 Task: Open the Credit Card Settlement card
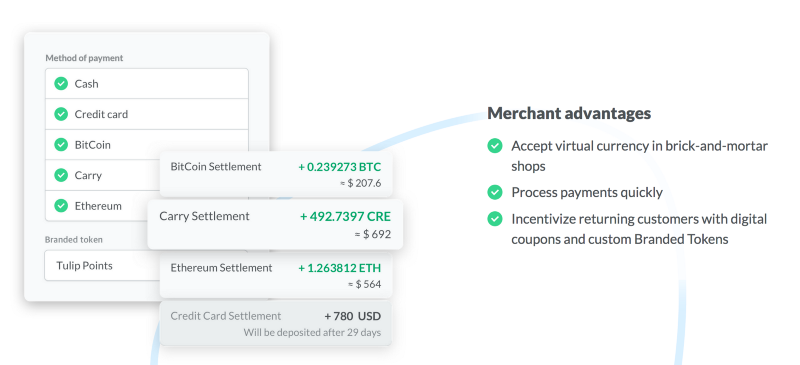pyautogui.click(x=276, y=323)
